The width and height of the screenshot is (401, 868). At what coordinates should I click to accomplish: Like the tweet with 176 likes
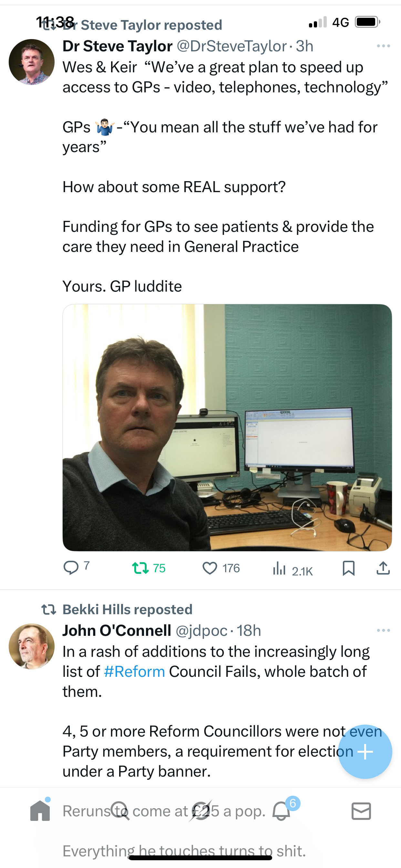pos(221,568)
